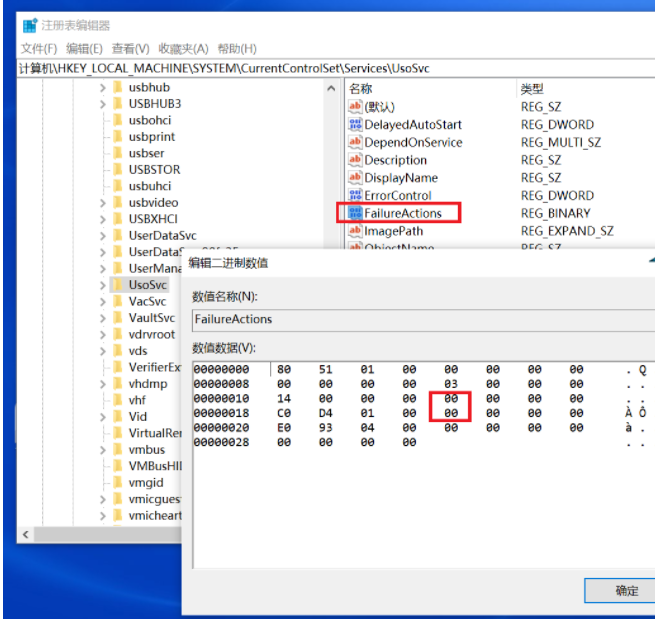Viewport: 655px width, 619px height.
Task: Click the USBSTOR folder icon
Action: pyautogui.click(x=117, y=170)
